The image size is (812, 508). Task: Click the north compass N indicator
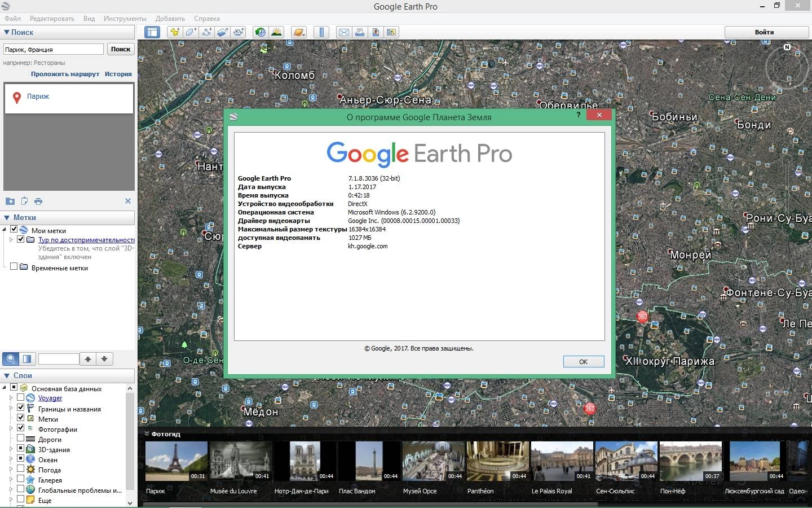787,47
